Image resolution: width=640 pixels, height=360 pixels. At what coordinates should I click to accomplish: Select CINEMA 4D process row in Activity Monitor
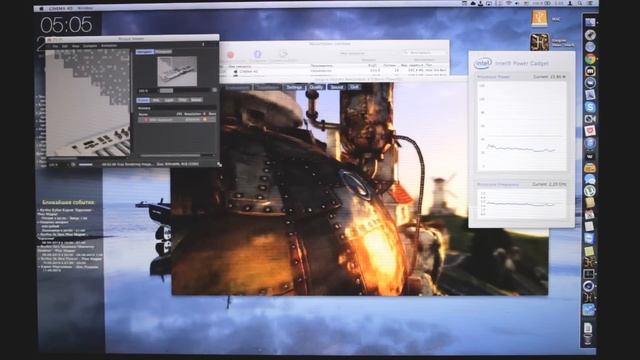click(334, 71)
